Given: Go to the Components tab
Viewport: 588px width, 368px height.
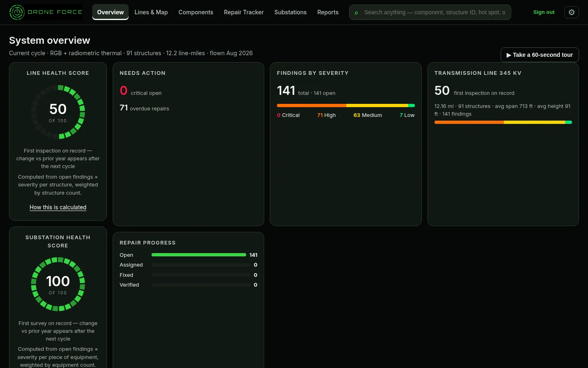Looking at the screenshot, I should [196, 12].
